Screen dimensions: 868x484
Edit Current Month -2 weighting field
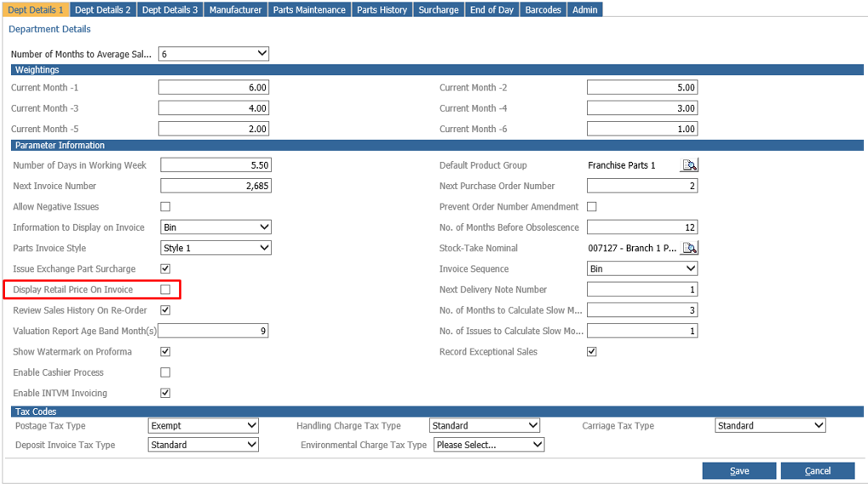coord(642,88)
